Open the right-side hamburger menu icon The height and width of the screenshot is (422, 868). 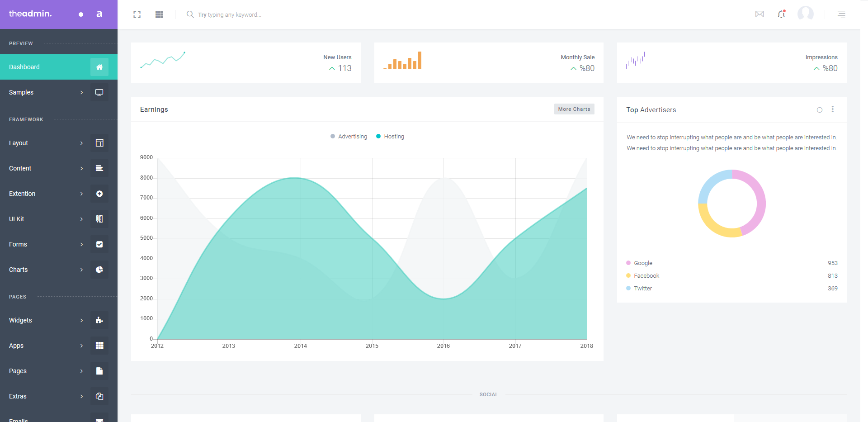841,14
